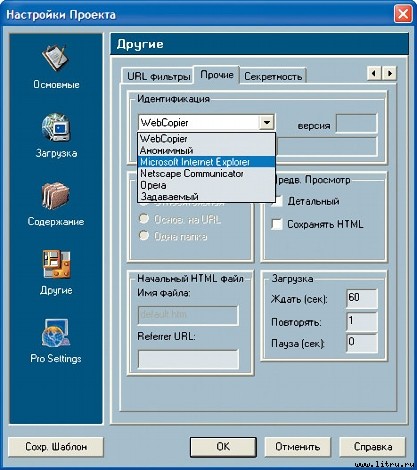Image resolution: width=417 pixels, height=470 pixels.
Task: Switch to the Секретность tab
Action: (x=273, y=76)
